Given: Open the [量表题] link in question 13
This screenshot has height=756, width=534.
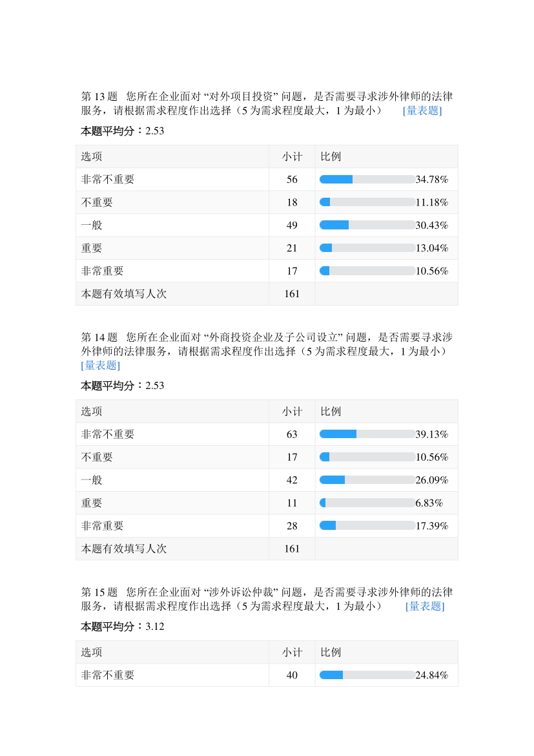Looking at the screenshot, I should pos(422,110).
